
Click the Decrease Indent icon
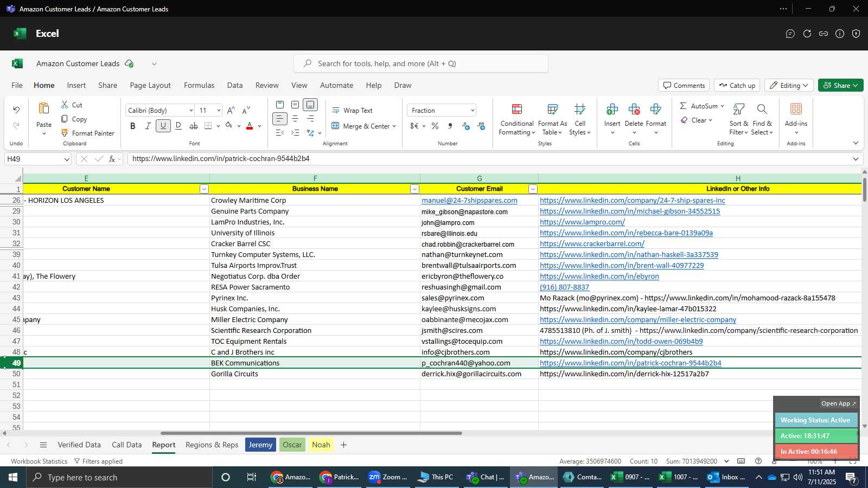pyautogui.click(x=280, y=133)
